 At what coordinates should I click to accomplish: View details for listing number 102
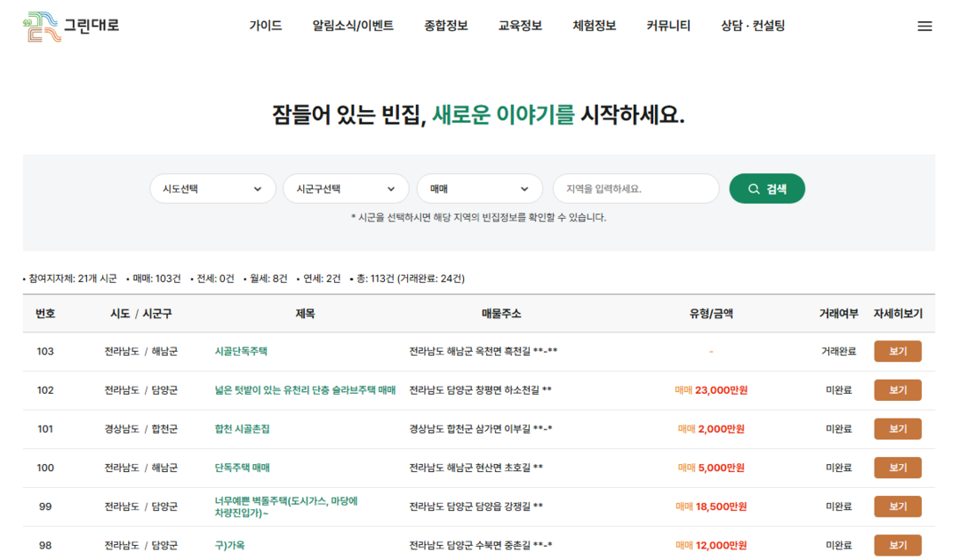897,390
